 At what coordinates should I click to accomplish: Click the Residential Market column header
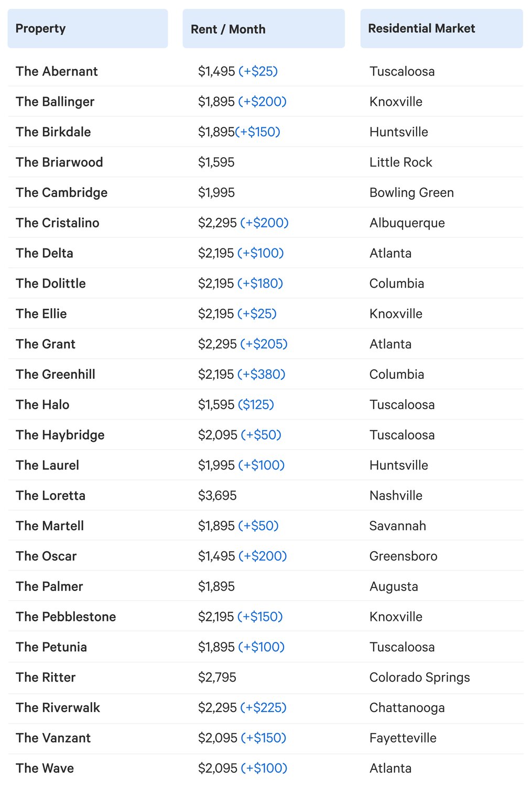(441, 29)
